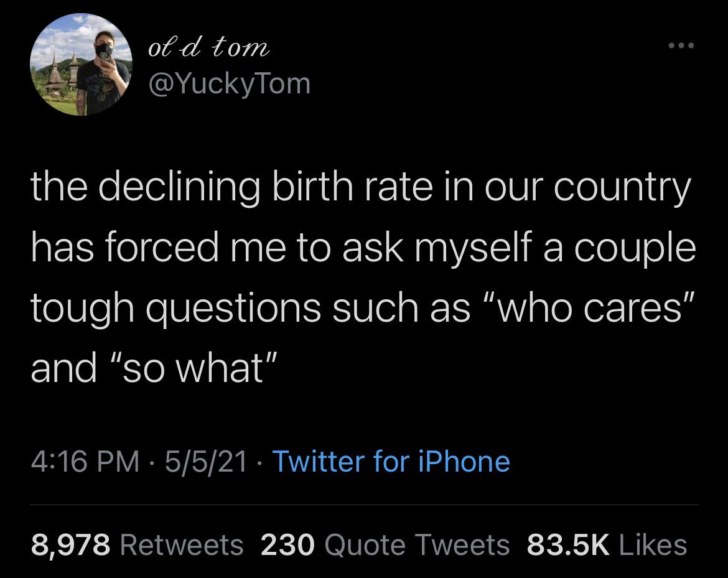Image resolution: width=728 pixels, height=578 pixels.
Task: Select the number 8,978
Action: [x=70, y=544]
